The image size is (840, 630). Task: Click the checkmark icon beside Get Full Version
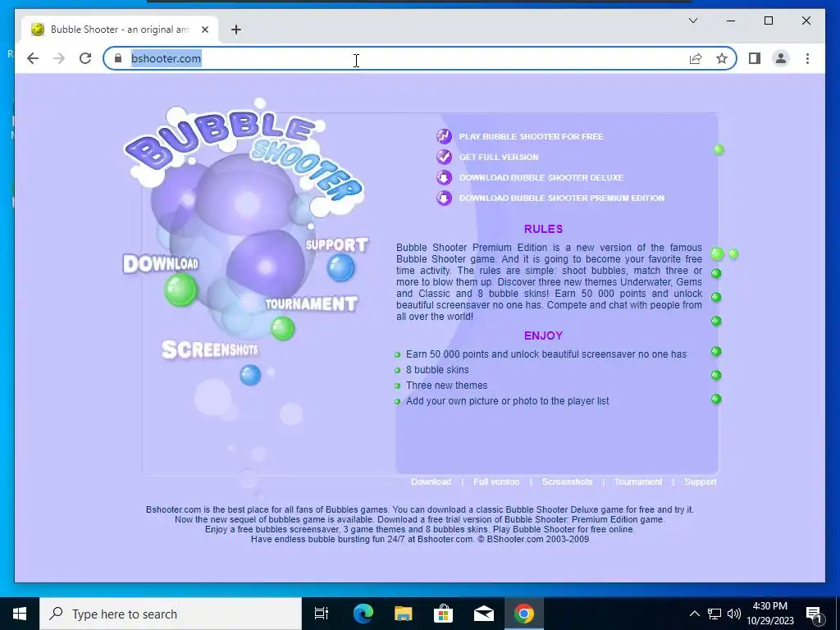[444, 157]
